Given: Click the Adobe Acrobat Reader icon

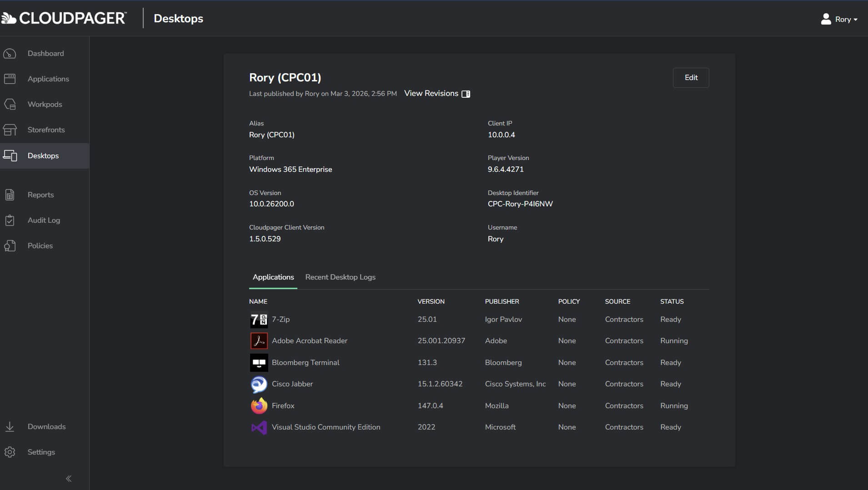Looking at the screenshot, I should (x=259, y=341).
